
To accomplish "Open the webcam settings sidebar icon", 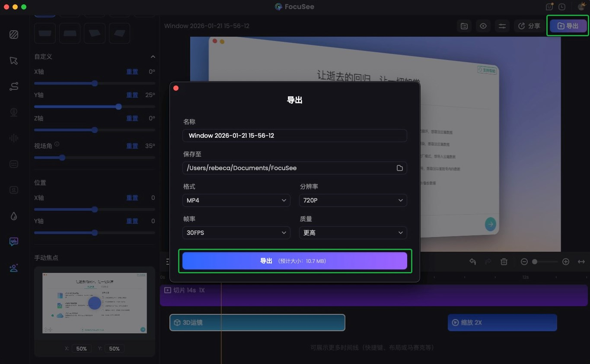I will tap(14, 112).
